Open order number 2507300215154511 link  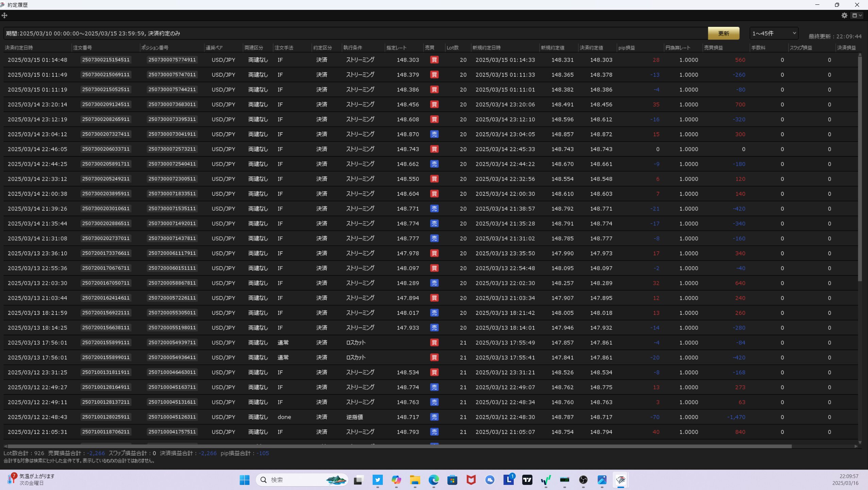pos(106,60)
